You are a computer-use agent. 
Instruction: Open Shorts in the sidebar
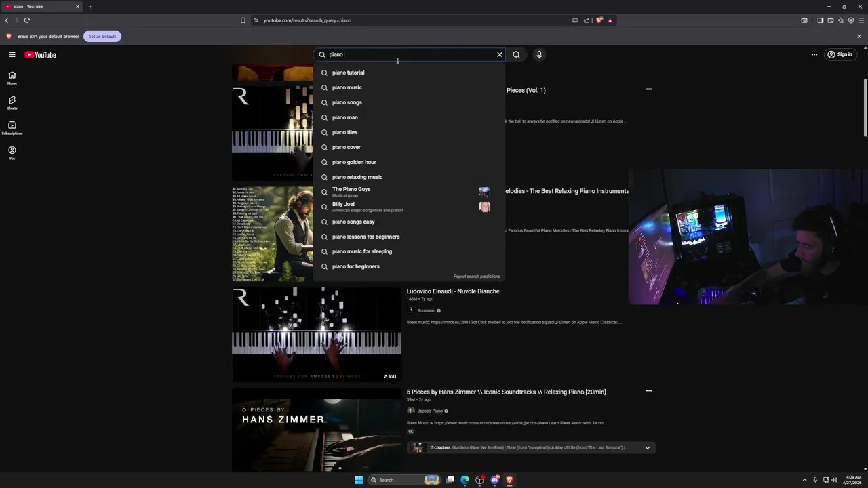click(12, 103)
